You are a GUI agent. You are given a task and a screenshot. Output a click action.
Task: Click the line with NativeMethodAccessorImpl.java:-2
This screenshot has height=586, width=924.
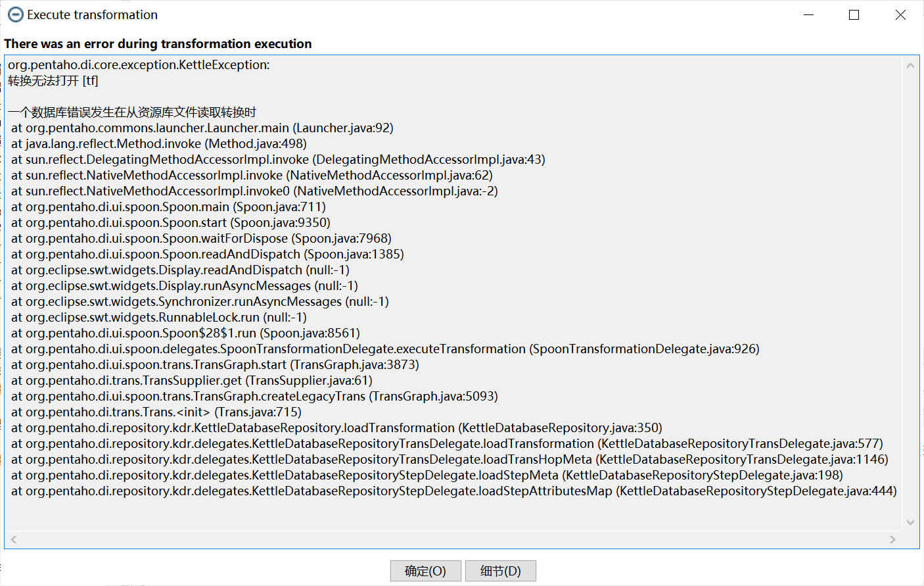(254, 191)
